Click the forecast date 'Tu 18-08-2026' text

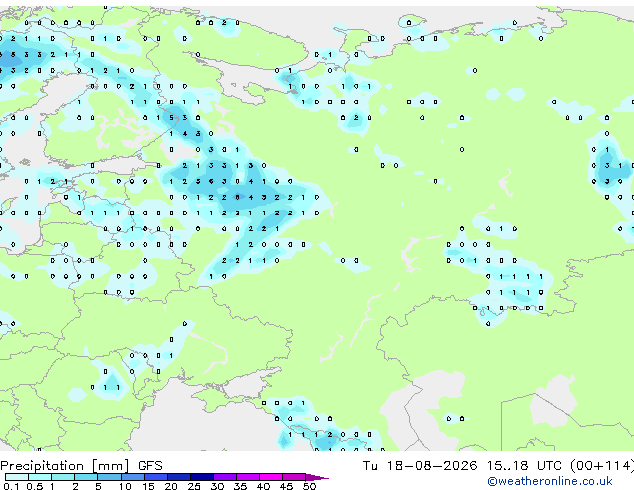click(x=420, y=466)
